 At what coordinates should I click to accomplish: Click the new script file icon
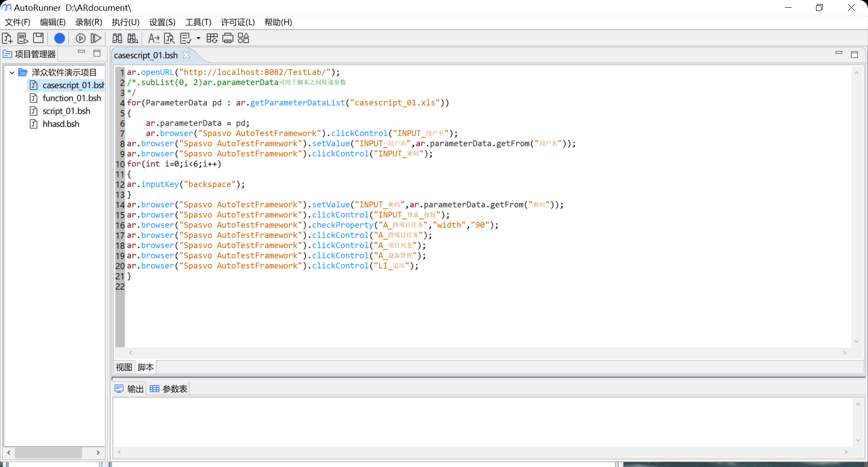pyautogui.click(x=7, y=38)
